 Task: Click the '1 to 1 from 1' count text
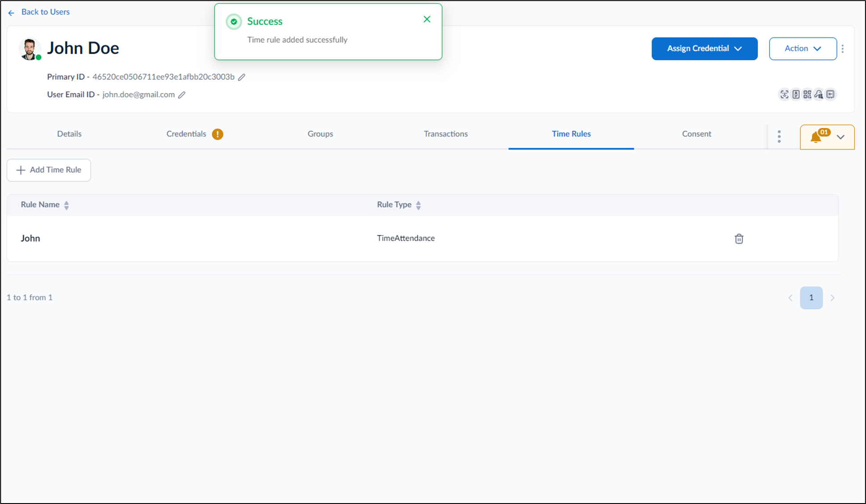pyautogui.click(x=29, y=297)
